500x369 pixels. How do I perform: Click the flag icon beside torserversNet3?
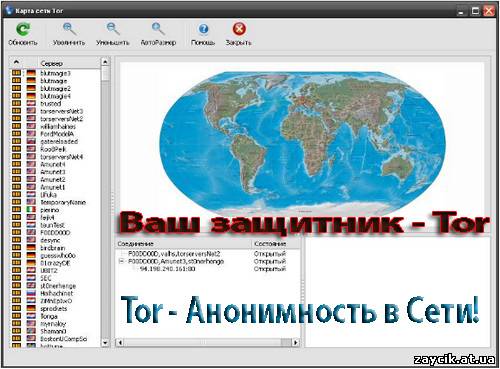31,111
